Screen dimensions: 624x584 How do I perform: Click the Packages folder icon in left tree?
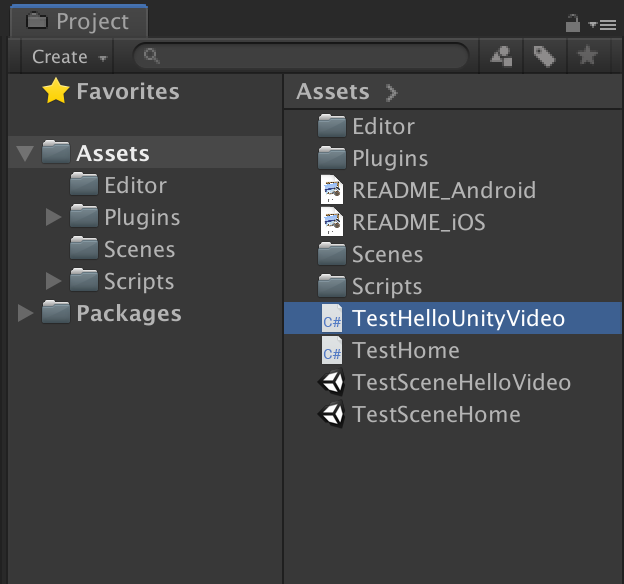coord(56,312)
